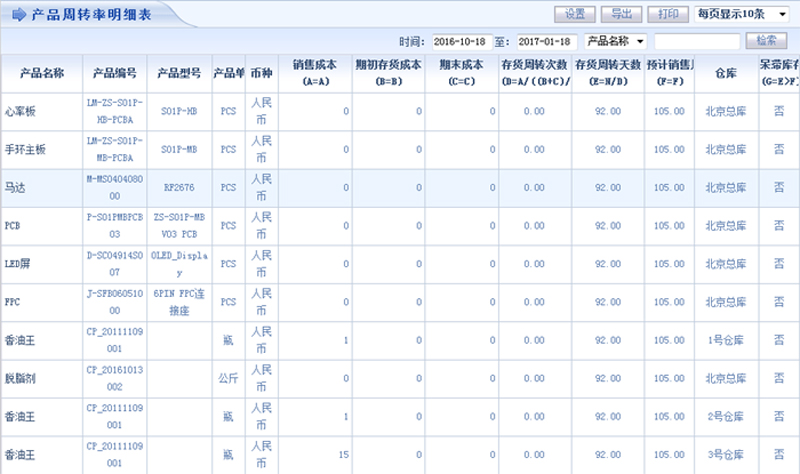Click the end date field 2017-01-18
Viewport: 800px width, 474px height.
point(548,41)
